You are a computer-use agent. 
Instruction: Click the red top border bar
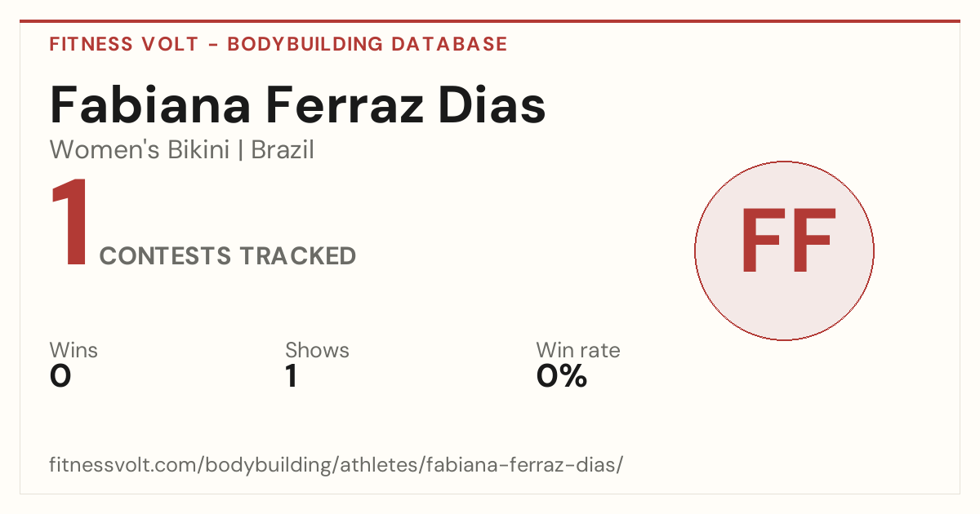pos(490,21)
